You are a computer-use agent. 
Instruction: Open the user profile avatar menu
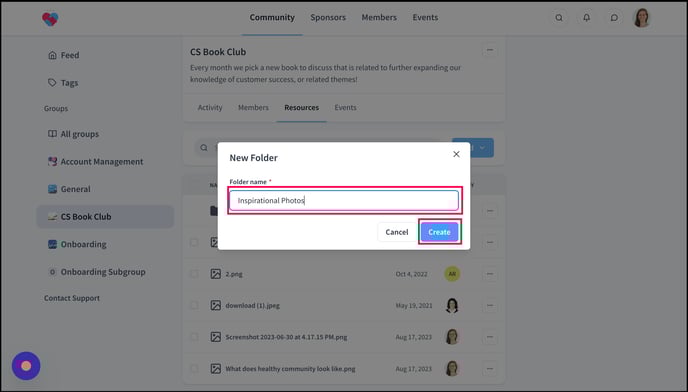point(641,18)
